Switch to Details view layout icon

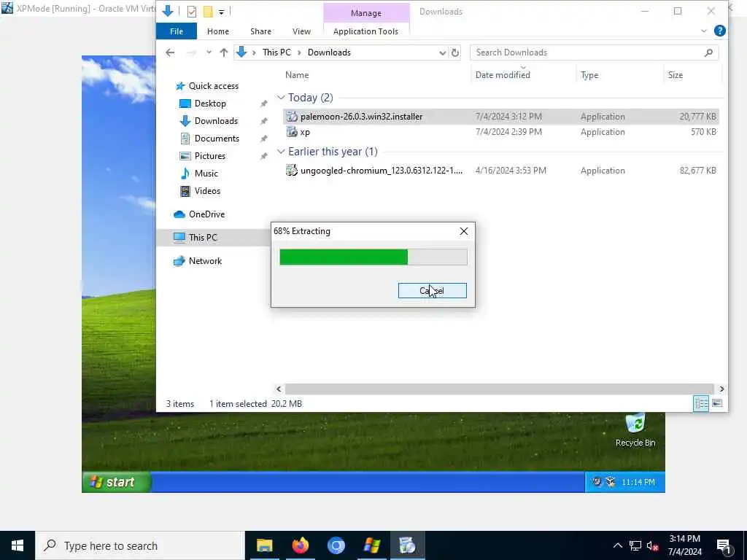coord(701,404)
